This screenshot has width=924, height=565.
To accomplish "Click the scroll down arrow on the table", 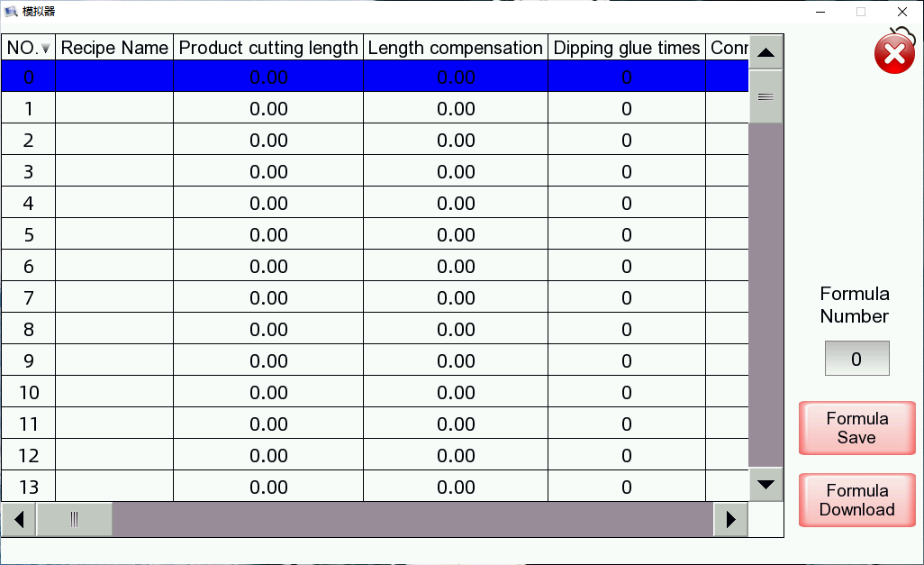I will point(765,484).
